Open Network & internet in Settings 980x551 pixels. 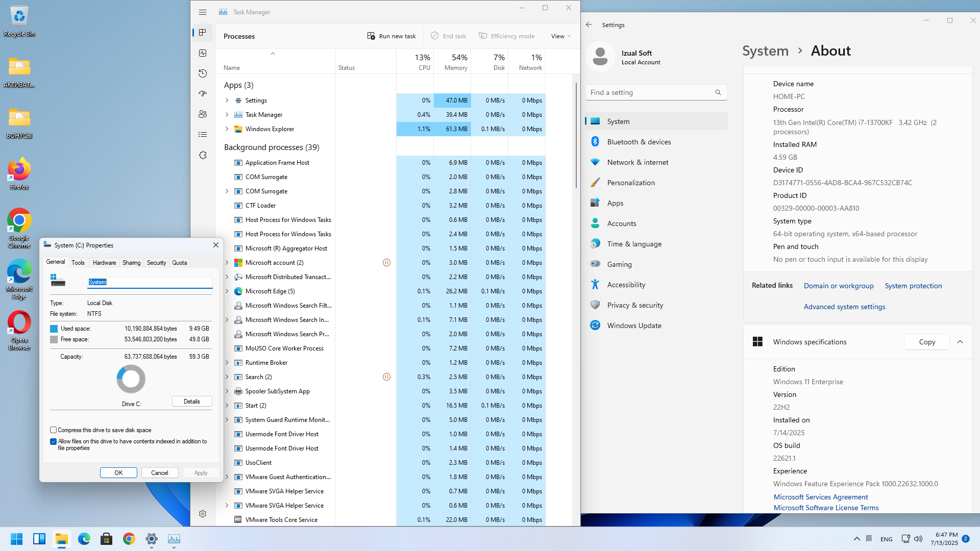point(656,162)
